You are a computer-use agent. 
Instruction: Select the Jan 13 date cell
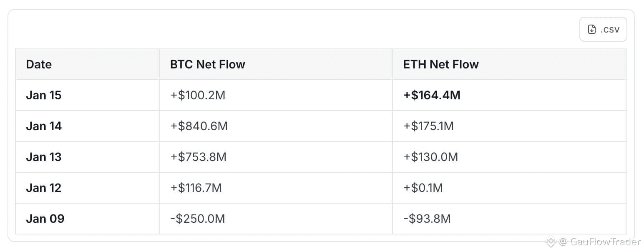coord(43,157)
